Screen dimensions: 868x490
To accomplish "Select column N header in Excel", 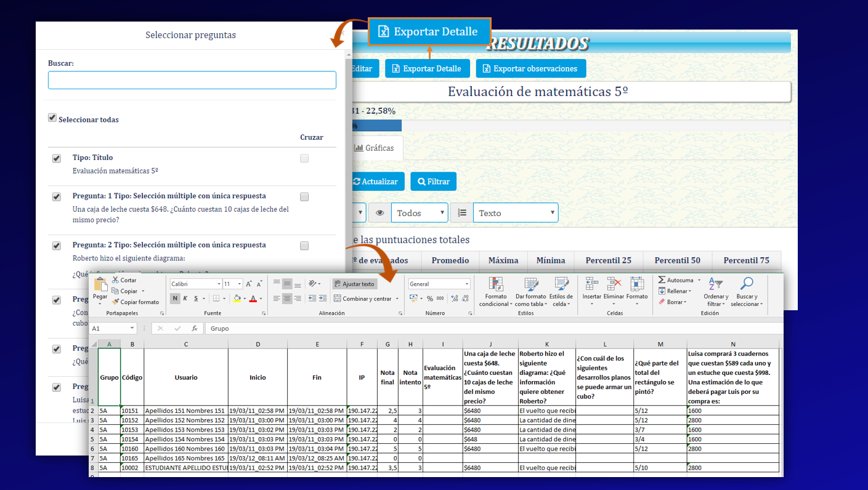I will [733, 344].
